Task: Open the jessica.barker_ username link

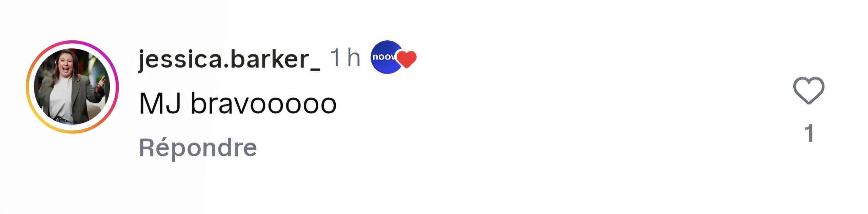Action: pyautogui.click(x=229, y=59)
